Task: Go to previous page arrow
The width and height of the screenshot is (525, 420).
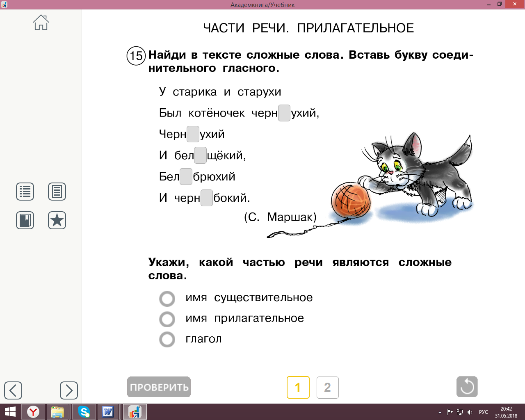Action: [13, 390]
